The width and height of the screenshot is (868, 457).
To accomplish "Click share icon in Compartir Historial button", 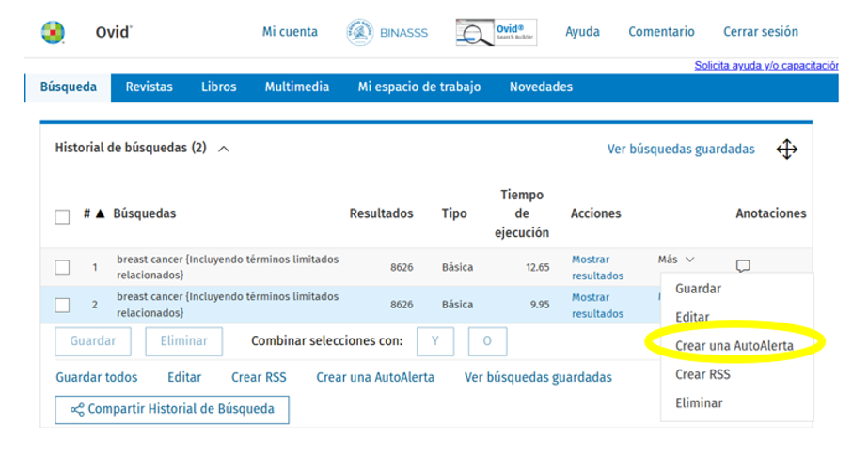I will tap(77, 409).
